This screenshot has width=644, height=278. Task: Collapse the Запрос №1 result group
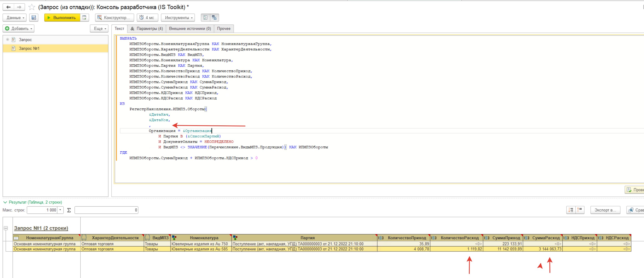pos(6,228)
